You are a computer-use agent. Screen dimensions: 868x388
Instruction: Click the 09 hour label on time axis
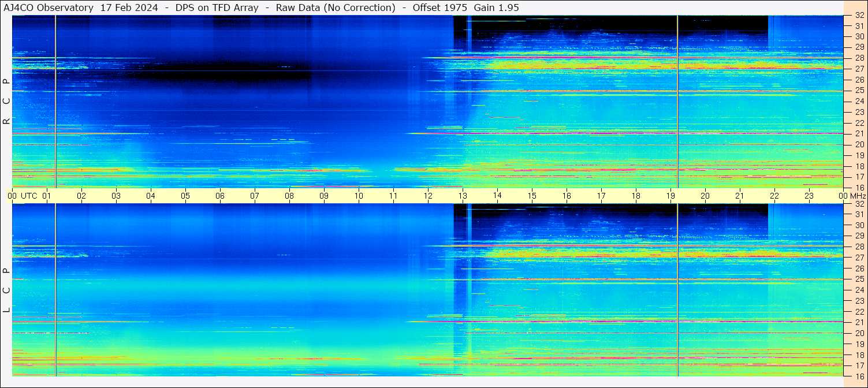click(324, 196)
